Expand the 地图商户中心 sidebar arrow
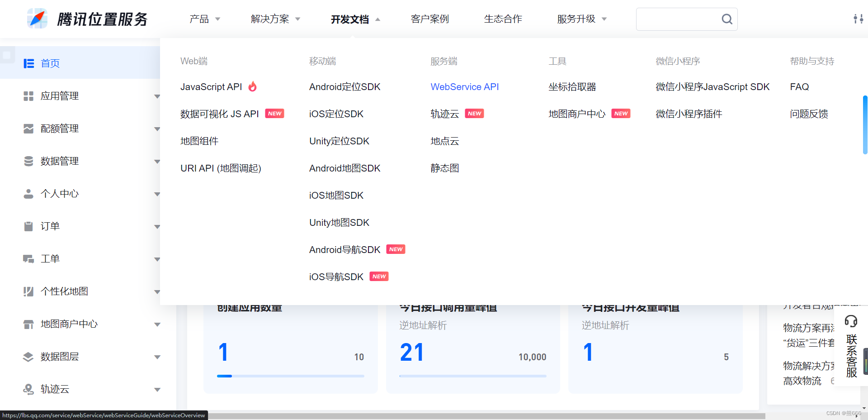Image resolution: width=868 pixels, height=420 pixels. (157, 325)
